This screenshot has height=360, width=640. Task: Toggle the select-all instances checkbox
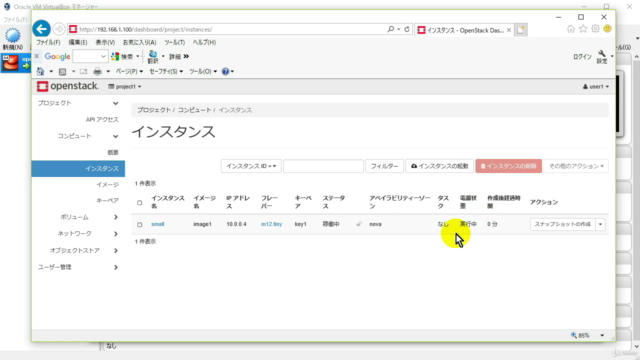[140, 202]
